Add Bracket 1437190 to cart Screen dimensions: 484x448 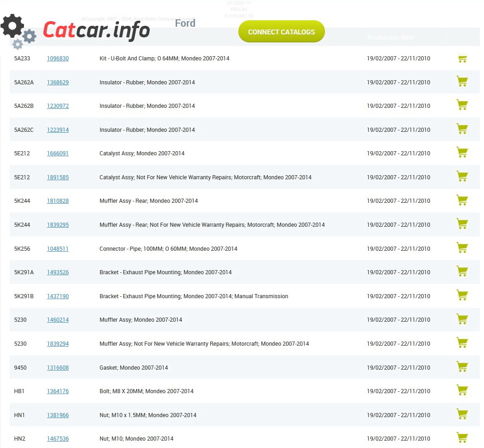[x=462, y=295]
